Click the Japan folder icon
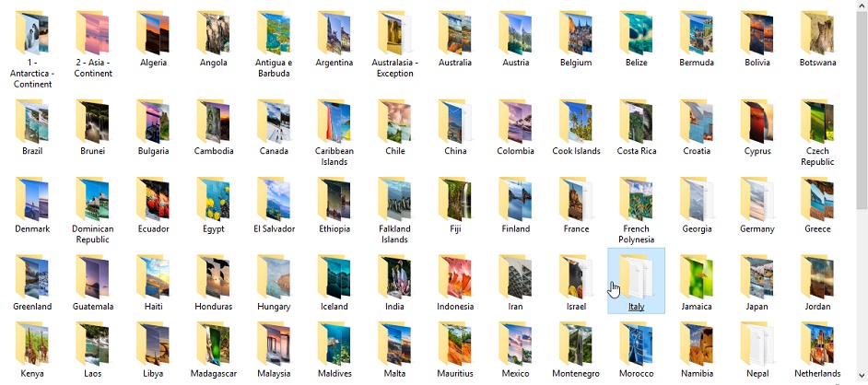The image size is (868, 385). [757, 276]
